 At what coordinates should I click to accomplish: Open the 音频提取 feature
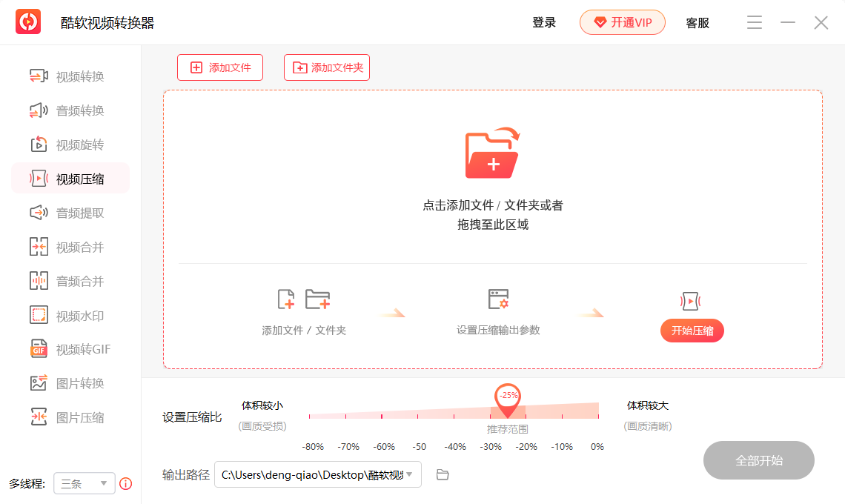(x=72, y=212)
